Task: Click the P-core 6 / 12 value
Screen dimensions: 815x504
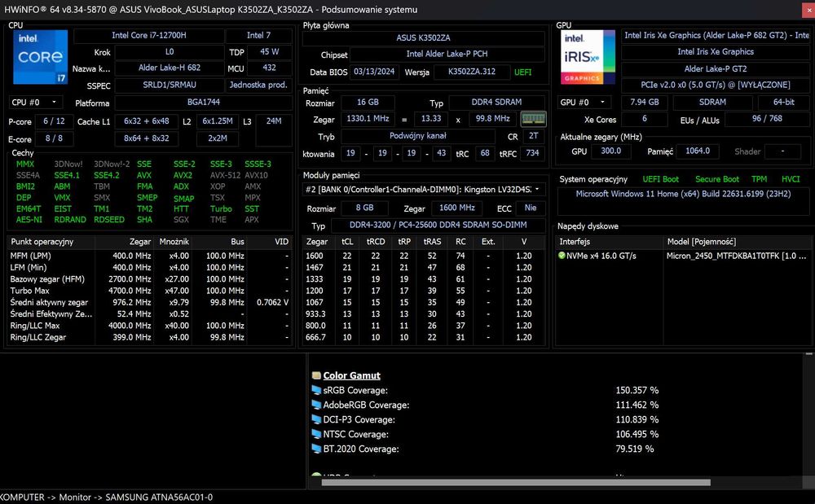Action: pos(54,121)
